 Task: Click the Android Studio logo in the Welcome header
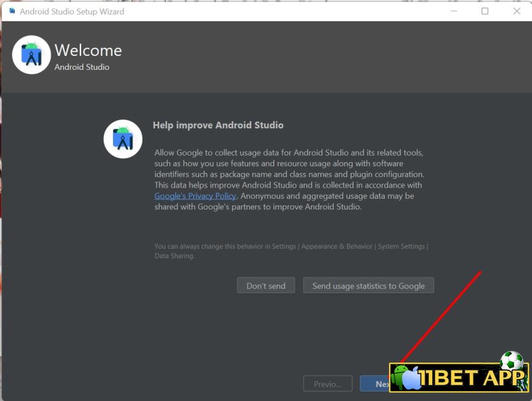(x=31, y=55)
